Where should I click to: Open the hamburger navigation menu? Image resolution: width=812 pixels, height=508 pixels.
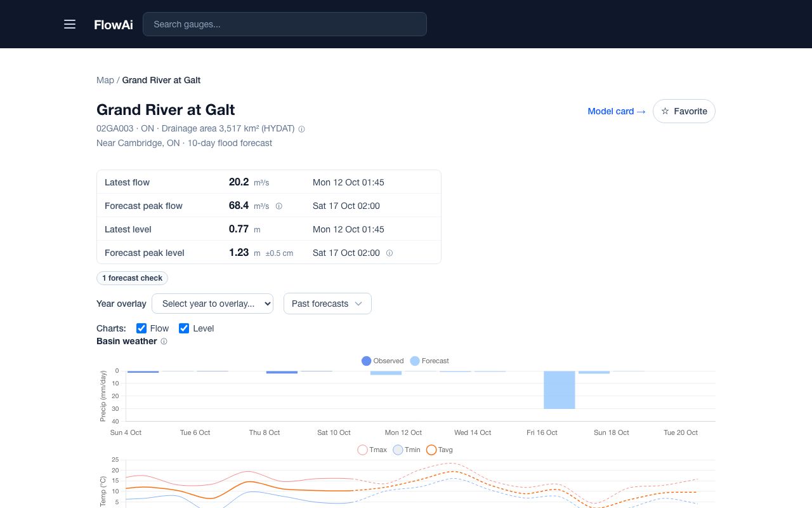tap(70, 24)
